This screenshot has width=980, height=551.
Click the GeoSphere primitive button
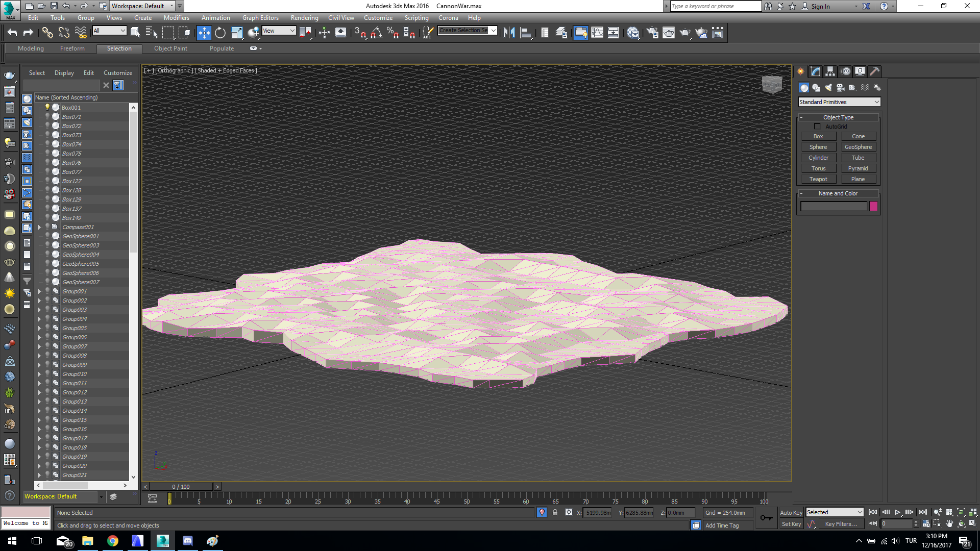[x=858, y=147]
